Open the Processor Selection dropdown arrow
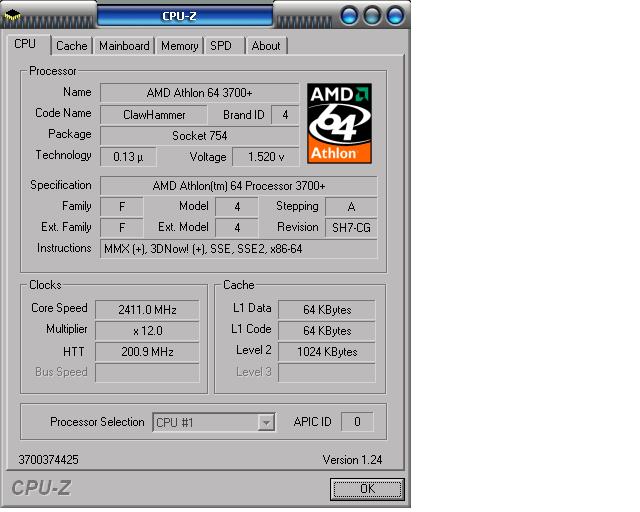This screenshot has width=640, height=512. click(266, 422)
